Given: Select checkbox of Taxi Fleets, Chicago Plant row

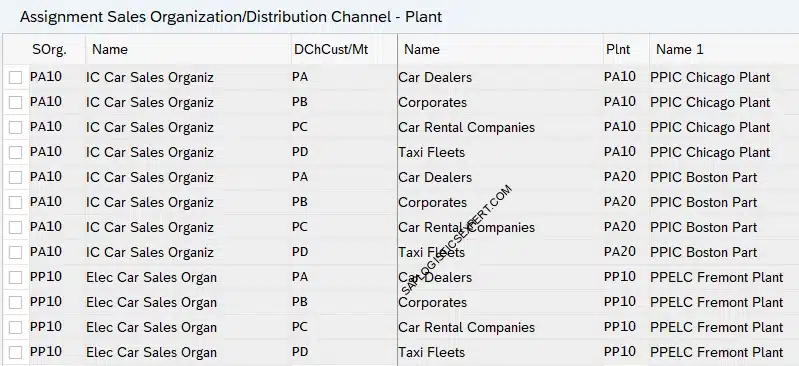Looking at the screenshot, I should 15,152.
